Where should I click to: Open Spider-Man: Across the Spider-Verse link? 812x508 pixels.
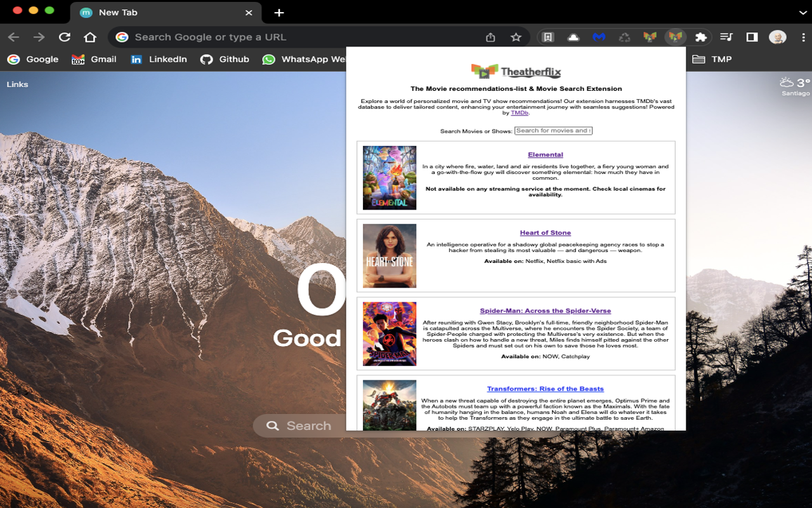546,311
